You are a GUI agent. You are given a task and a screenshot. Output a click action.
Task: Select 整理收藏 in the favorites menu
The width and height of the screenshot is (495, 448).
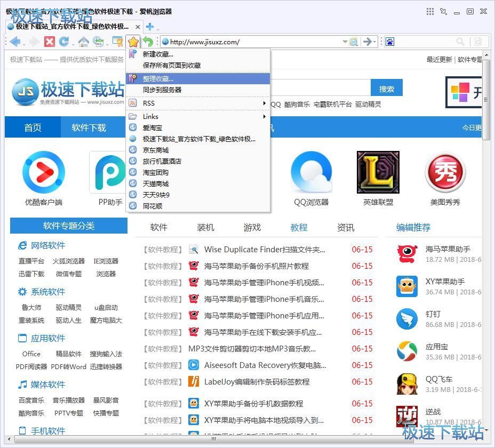197,78
